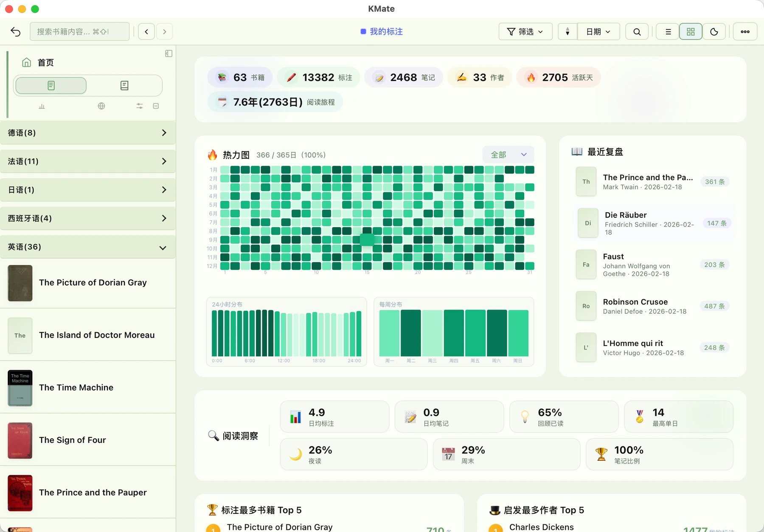
Task: Open Die Räuber in recent reviews
Action: (x=654, y=223)
